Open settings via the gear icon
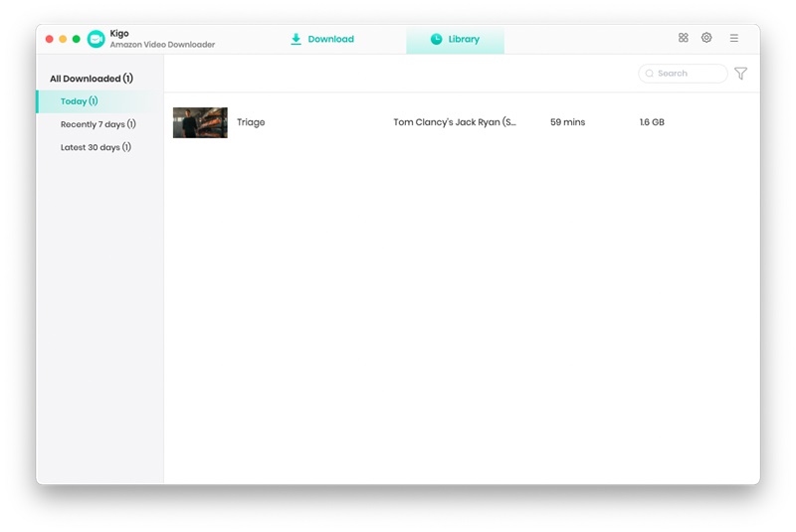Screen dimensions: 796x532 pos(706,38)
